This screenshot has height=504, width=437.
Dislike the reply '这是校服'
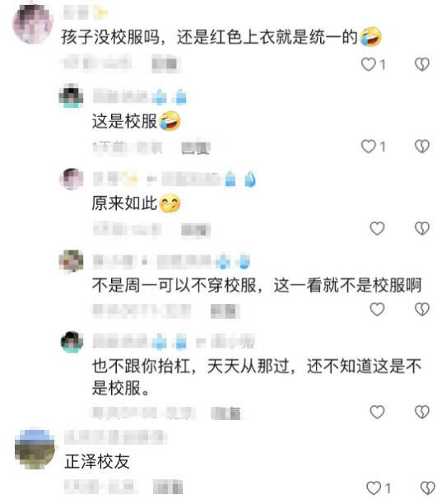coord(422,147)
